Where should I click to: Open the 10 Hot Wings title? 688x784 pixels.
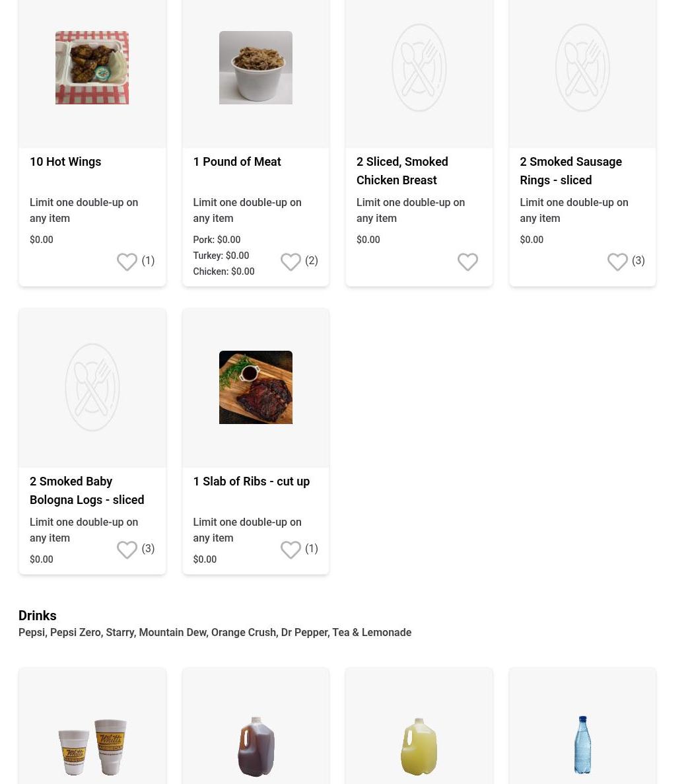tap(65, 162)
